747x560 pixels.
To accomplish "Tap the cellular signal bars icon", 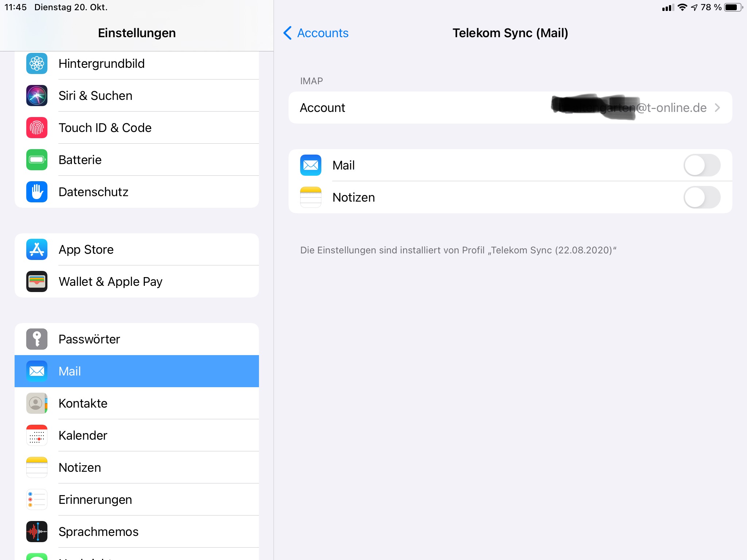I will pyautogui.click(x=668, y=7).
